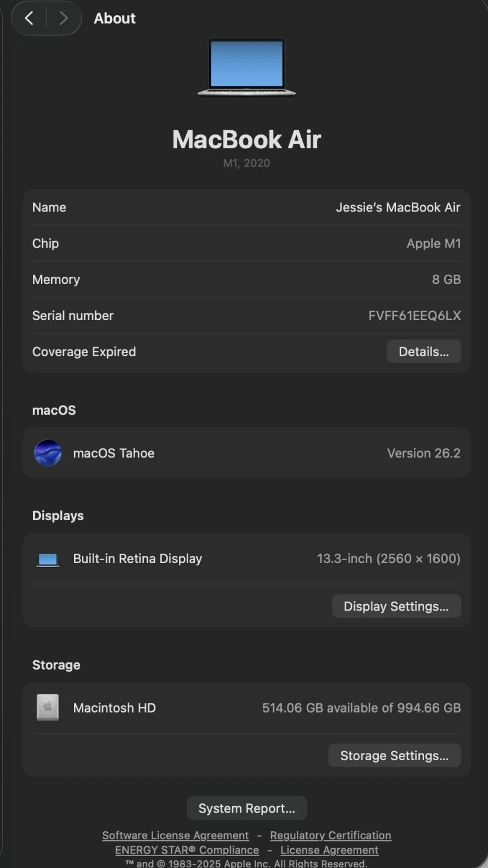Open coverage Details

[x=424, y=351]
